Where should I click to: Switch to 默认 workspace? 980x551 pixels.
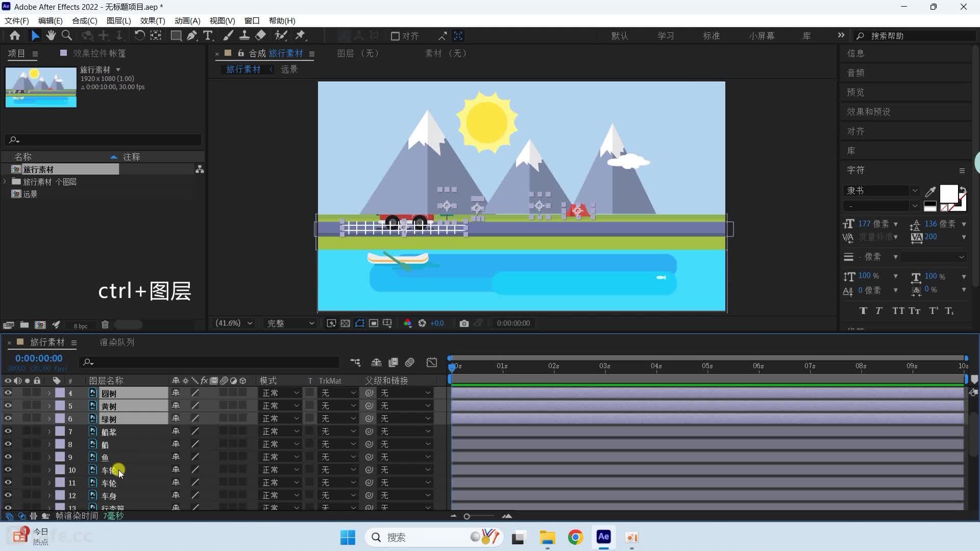click(x=620, y=36)
